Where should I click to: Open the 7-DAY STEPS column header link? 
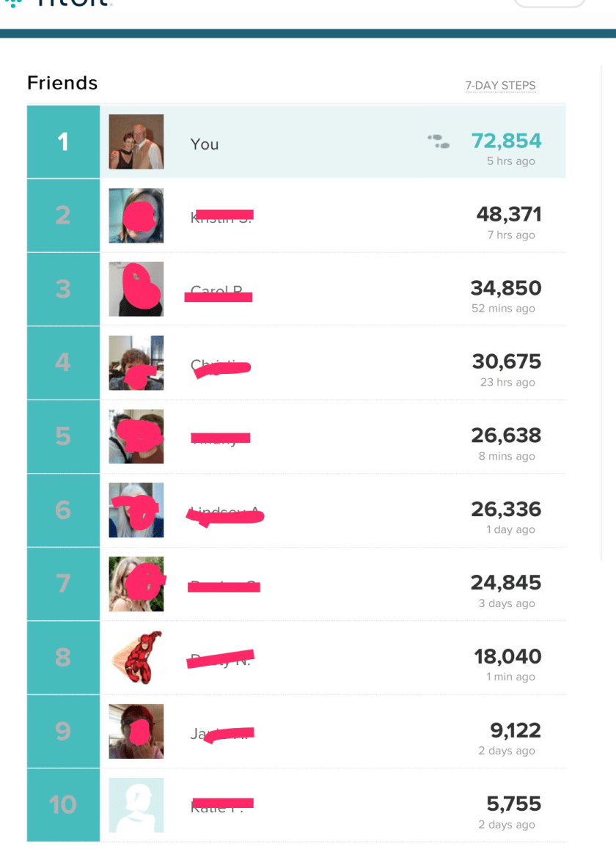click(500, 86)
